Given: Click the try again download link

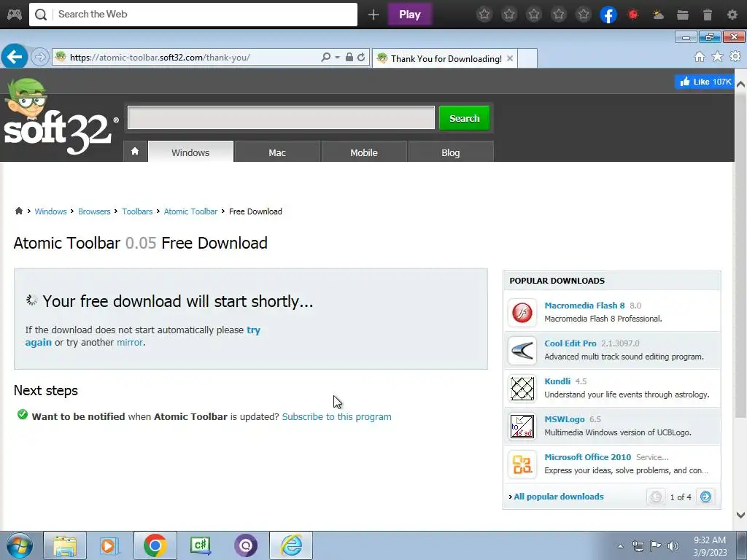Looking at the screenshot, I should click(253, 330).
